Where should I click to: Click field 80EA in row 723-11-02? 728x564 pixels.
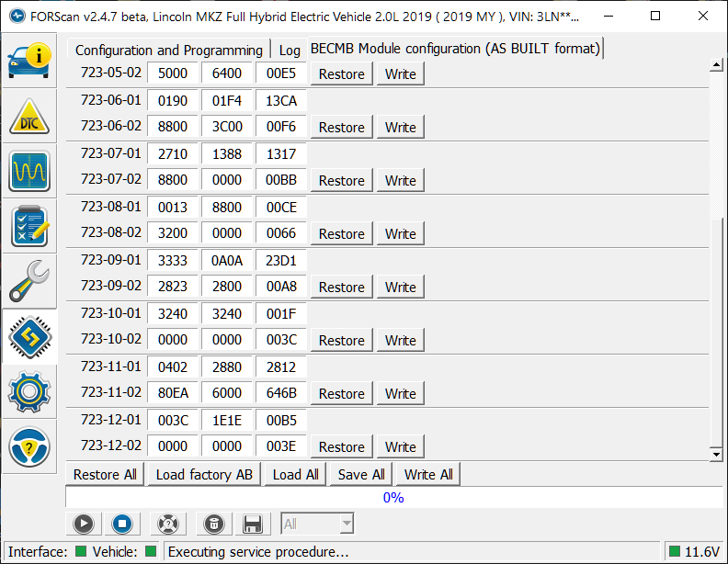[x=173, y=393]
